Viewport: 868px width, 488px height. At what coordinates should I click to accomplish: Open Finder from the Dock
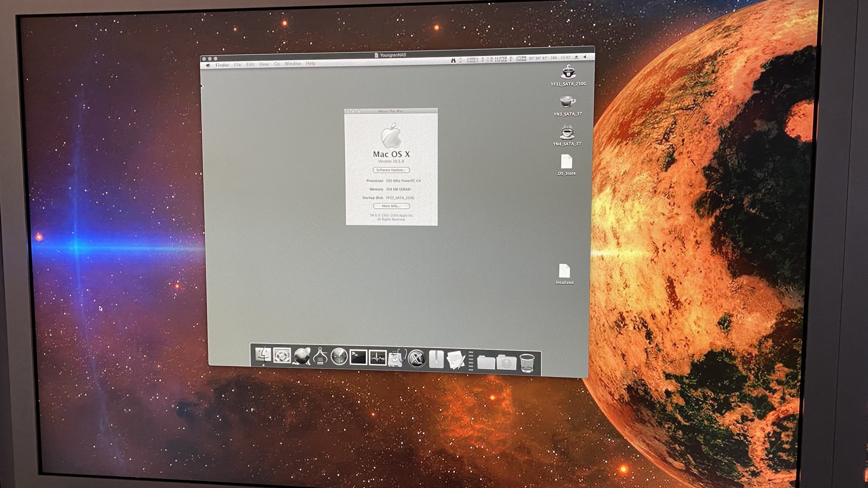263,355
